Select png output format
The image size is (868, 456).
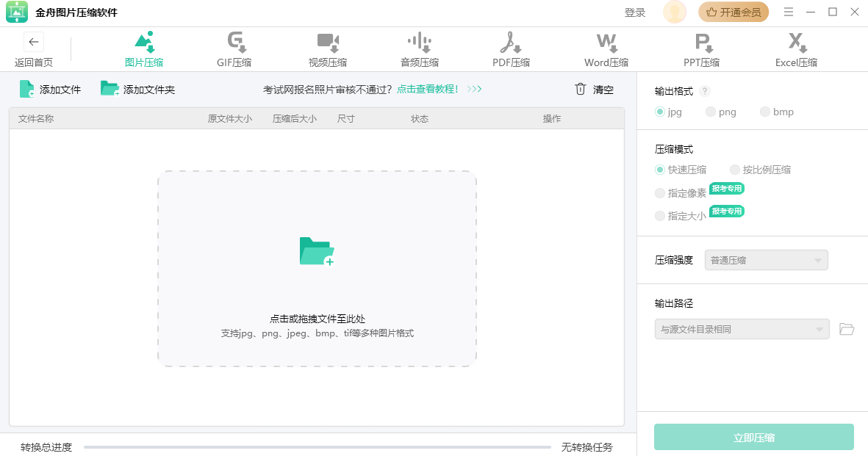(711, 112)
